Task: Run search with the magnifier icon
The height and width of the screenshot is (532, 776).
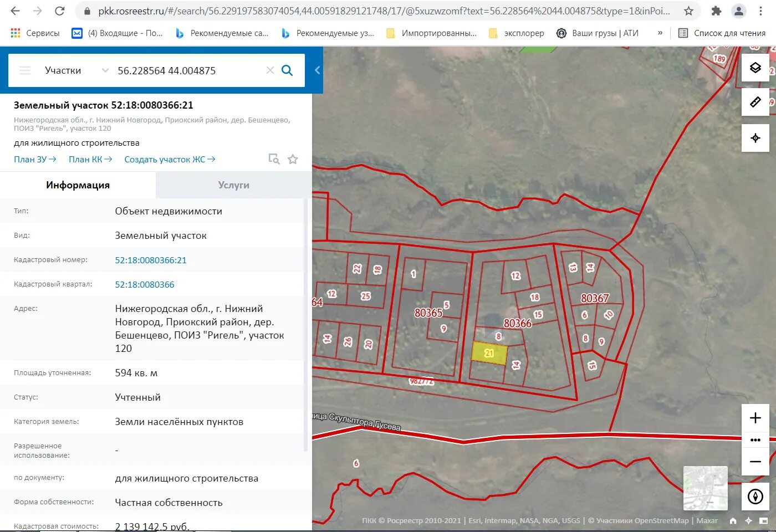Action: [x=287, y=70]
